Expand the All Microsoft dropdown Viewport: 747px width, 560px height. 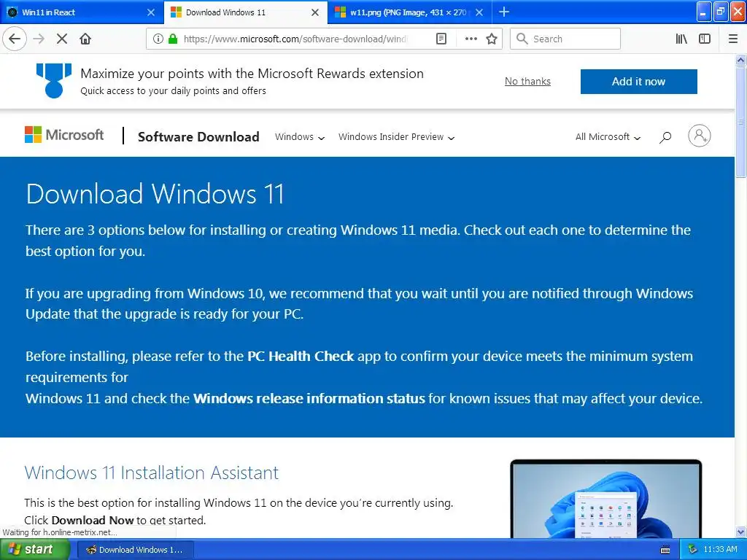point(608,137)
